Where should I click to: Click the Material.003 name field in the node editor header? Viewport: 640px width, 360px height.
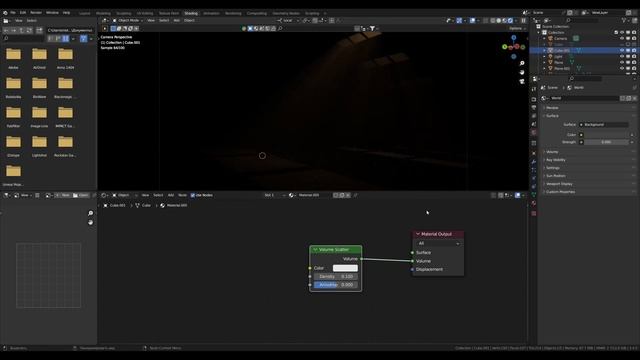314,195
